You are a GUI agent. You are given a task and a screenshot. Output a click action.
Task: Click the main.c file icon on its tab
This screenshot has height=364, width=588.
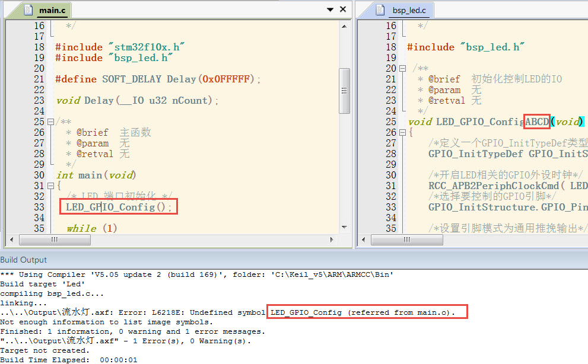28,9
